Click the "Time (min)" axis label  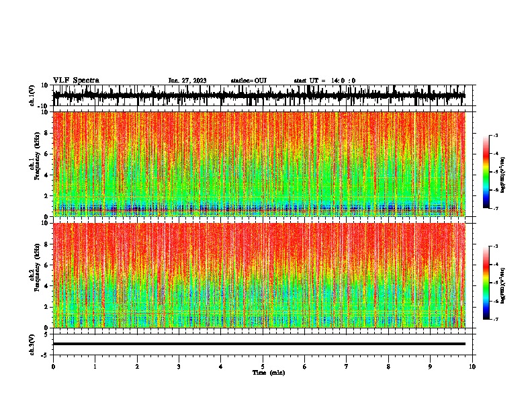point(269,373)
